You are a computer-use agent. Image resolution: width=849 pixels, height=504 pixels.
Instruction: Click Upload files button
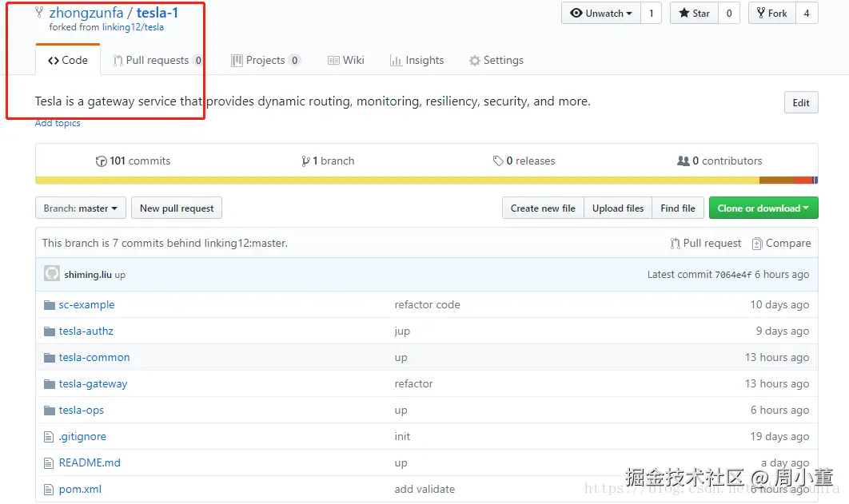tap(618, 208)
